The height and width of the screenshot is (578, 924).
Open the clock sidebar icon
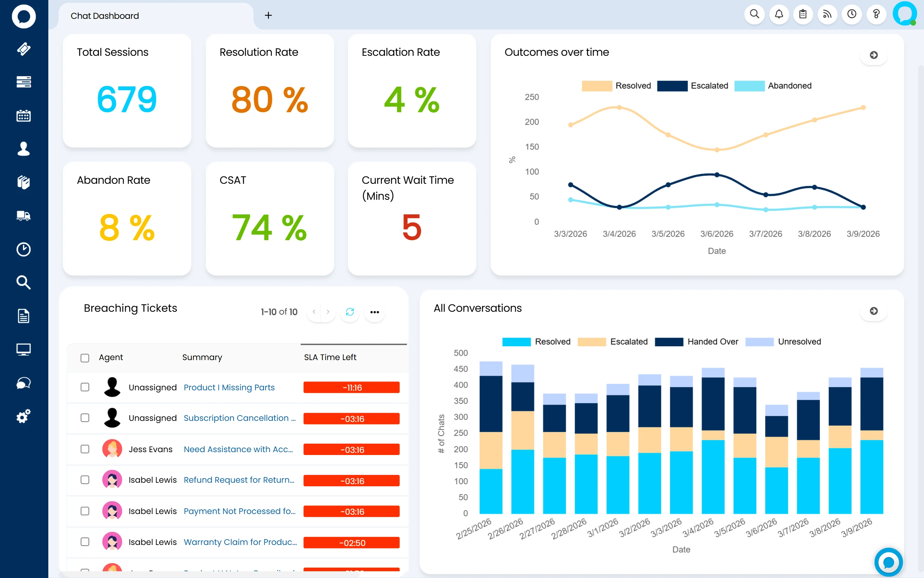coord(24,249)
